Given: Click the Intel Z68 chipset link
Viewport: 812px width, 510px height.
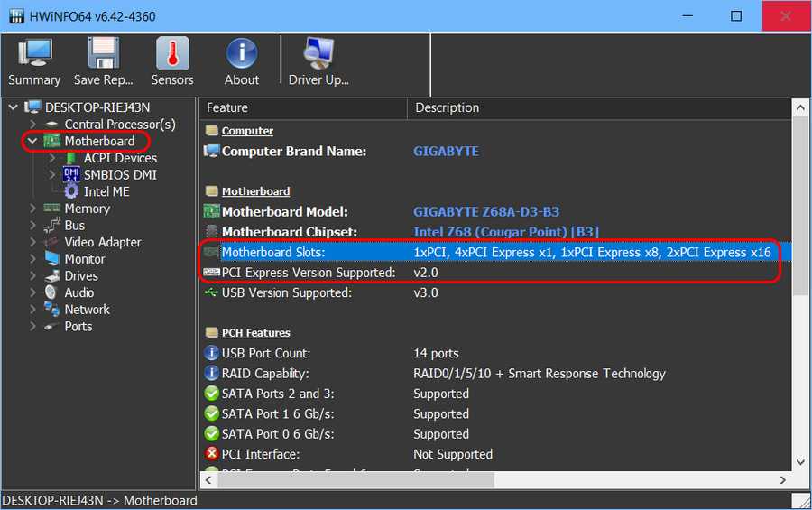Looking at the screenshot, I should 505,232.
